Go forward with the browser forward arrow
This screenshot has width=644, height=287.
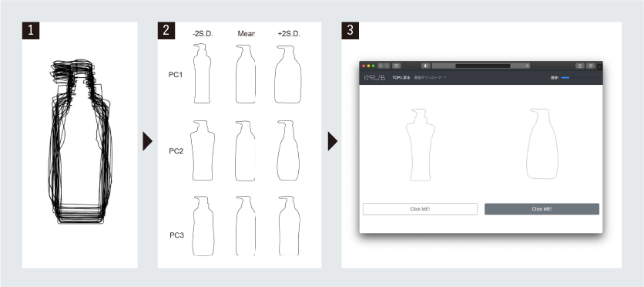(387, 66)
